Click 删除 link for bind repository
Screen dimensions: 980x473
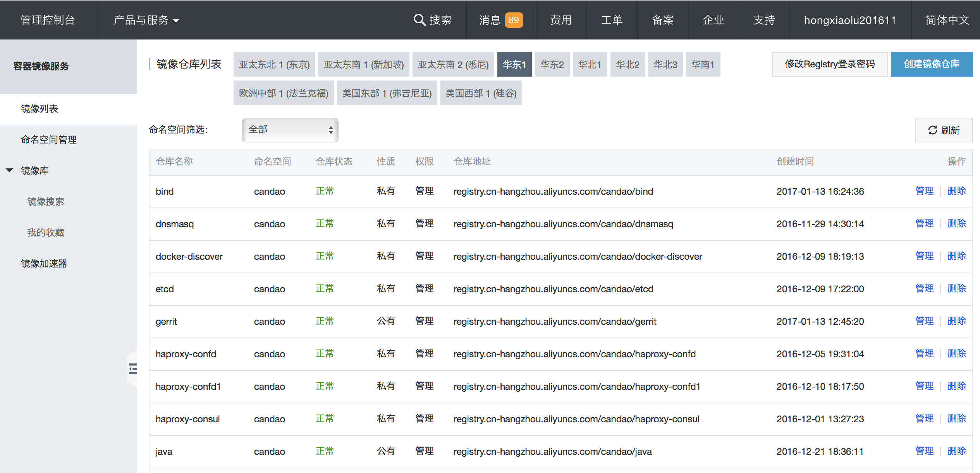point(956,191)
